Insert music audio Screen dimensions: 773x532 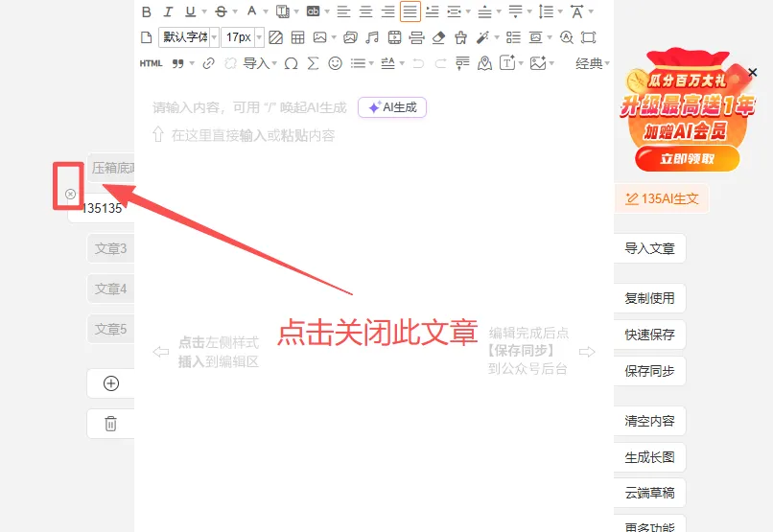coord(372,37)
